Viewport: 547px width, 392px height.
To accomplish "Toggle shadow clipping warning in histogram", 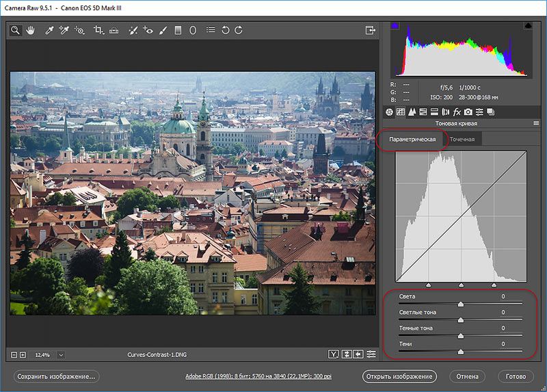I will (x=395, y=25).
